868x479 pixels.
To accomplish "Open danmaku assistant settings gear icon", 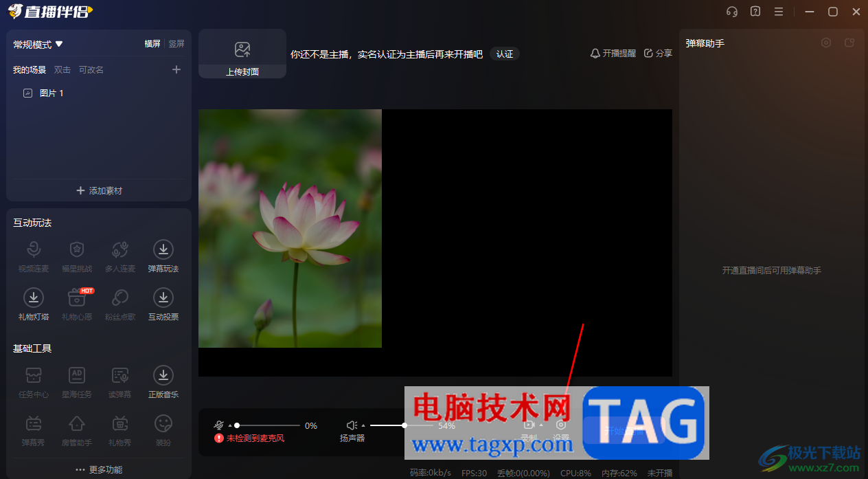I will pyautogui.click(x=826, y=43).
